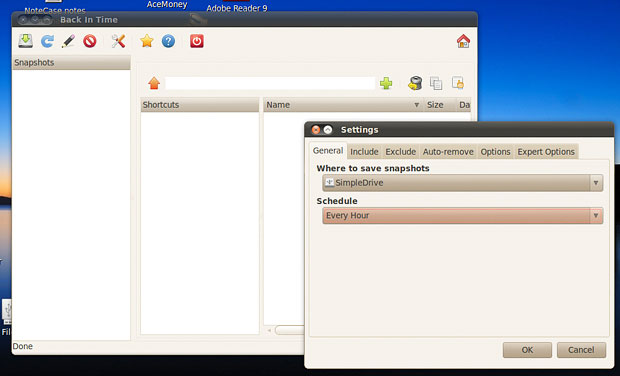The height and width of the screenshot is (376, 620).
Task: Open the settings tools icon
Action: (x=118, y=41)
